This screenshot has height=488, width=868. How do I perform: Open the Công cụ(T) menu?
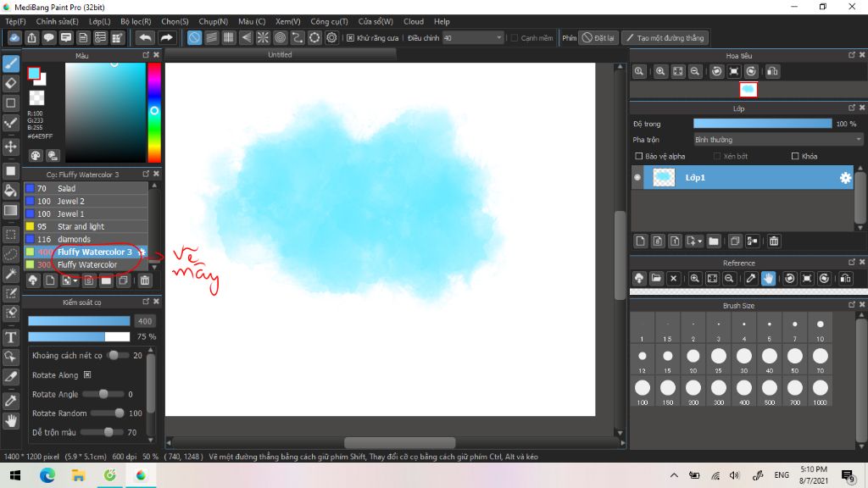(x=329, y=21)
